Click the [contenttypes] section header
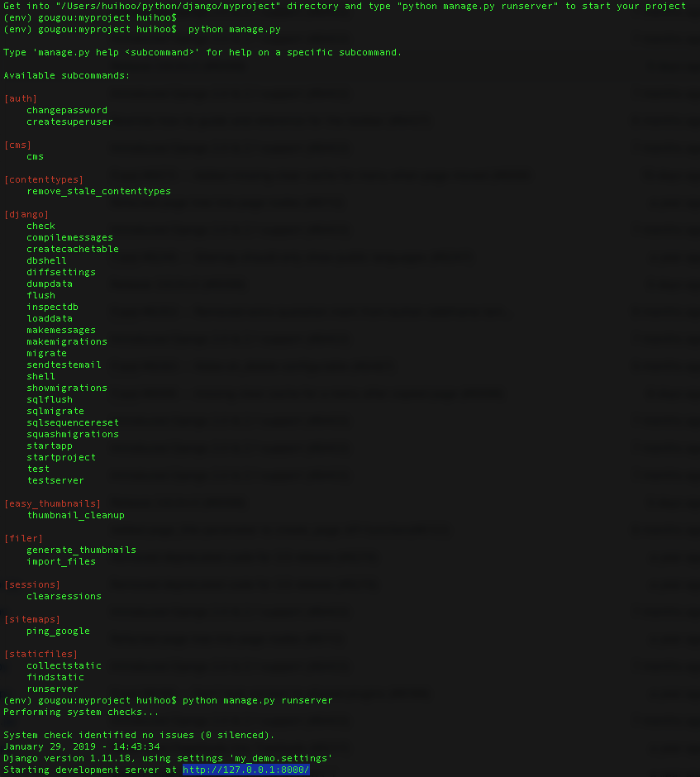Image resolution: width=700 pixels, height=777 pixels. coord(44,179)
